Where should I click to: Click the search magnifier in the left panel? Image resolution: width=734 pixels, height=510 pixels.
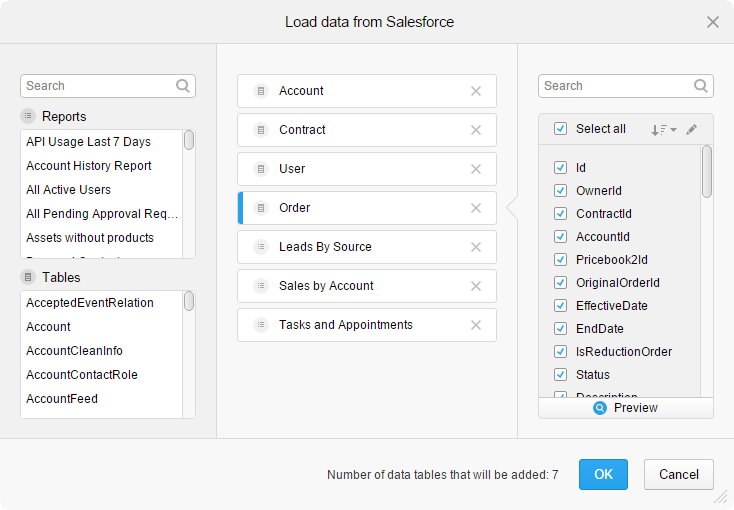pos(183,86)
